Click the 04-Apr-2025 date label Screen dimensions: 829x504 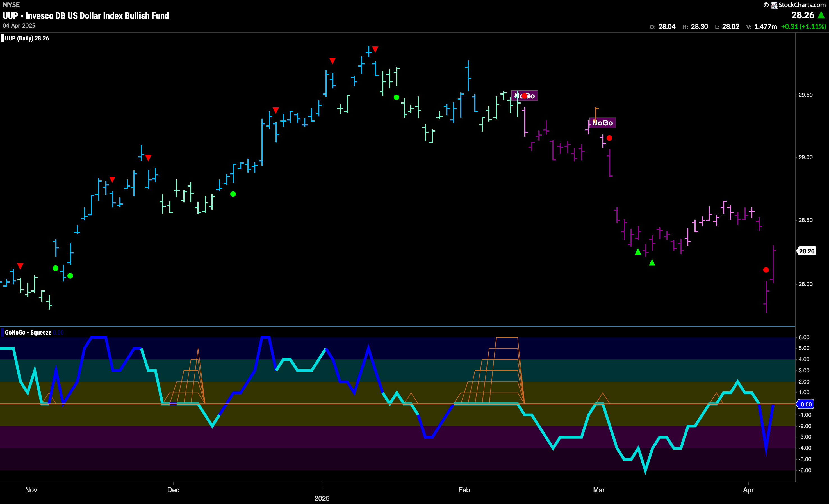[19, 26]
